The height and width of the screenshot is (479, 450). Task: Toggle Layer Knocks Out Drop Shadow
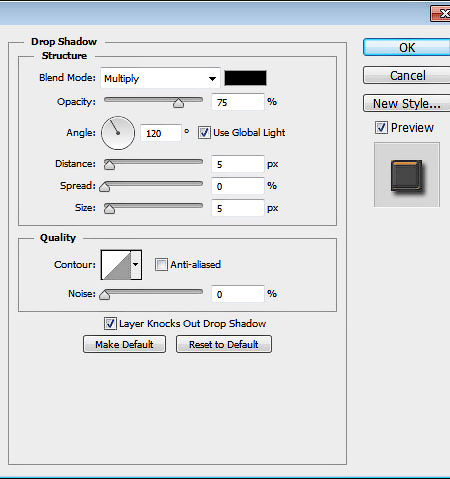pos(110,323)
